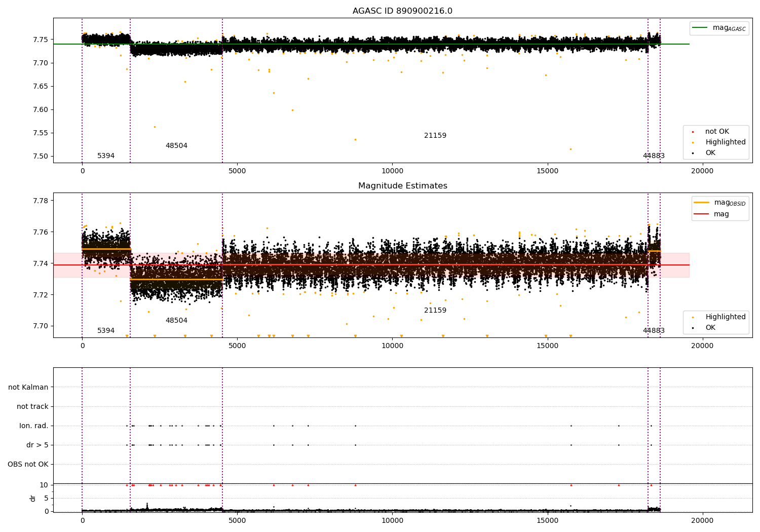Click obsid label 21159 in Magnitude Estimates plot

pos(435,311)
